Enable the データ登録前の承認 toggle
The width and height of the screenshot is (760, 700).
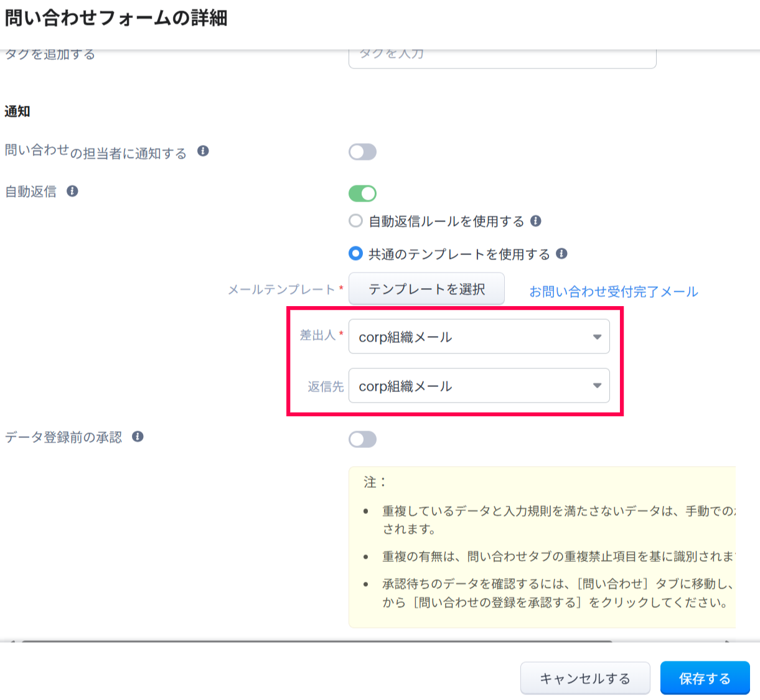point(362,439)
